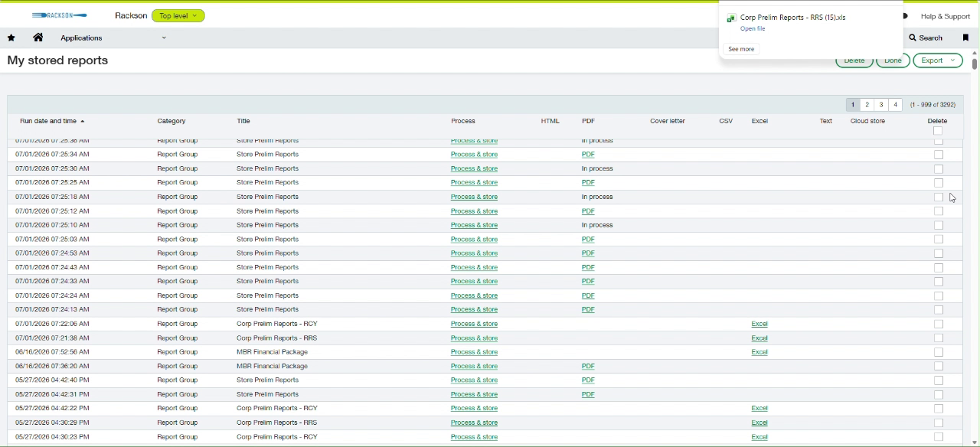
Task: Open PDF for 06/16/2026 07:36:20 AM MBR package
Action: [x=588, y=367]
